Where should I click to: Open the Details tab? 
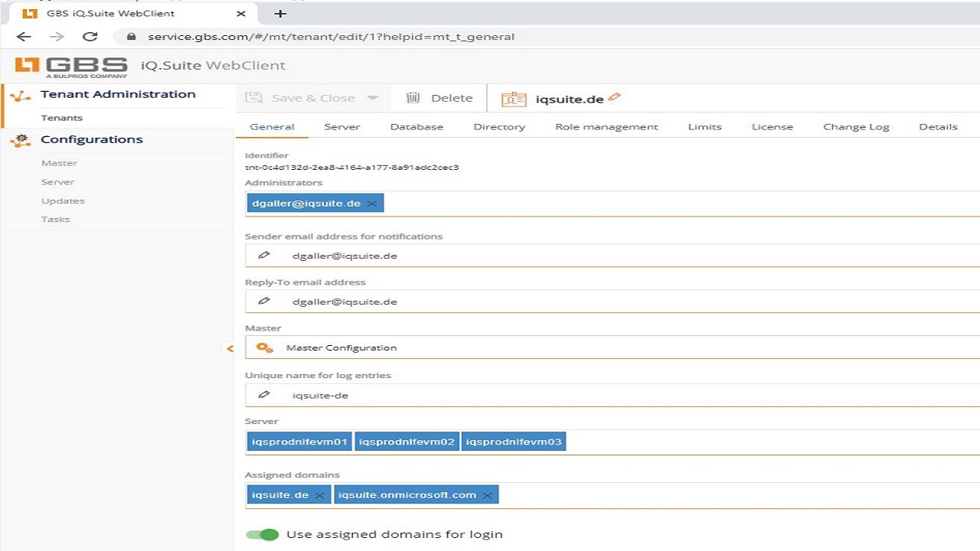click(938, 127)
